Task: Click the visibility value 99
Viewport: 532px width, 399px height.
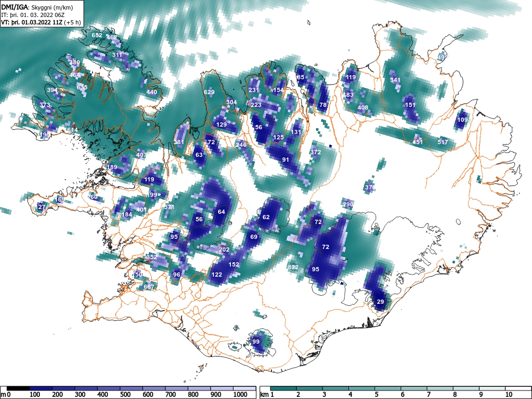Action: (256, 342)
